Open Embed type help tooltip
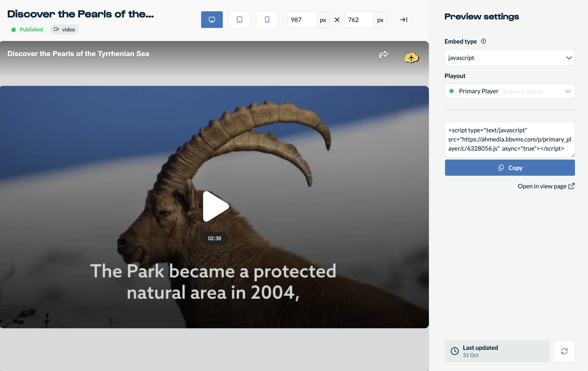588x371 pixels. (483, 41)
